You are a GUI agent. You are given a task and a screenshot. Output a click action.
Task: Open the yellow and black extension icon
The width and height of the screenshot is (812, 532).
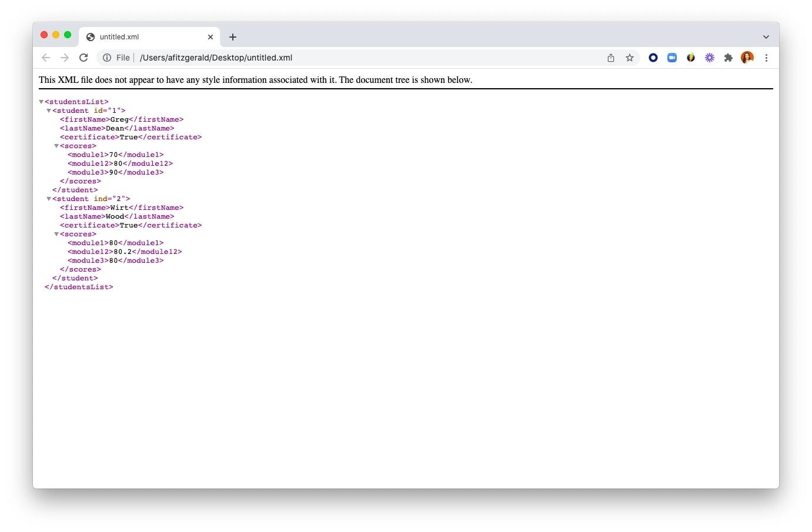pos(691,58)
